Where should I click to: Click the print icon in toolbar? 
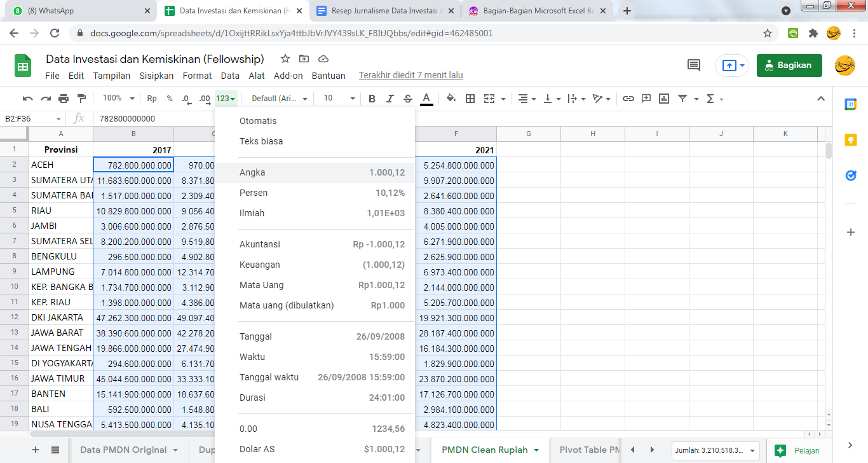pos(64,99)
